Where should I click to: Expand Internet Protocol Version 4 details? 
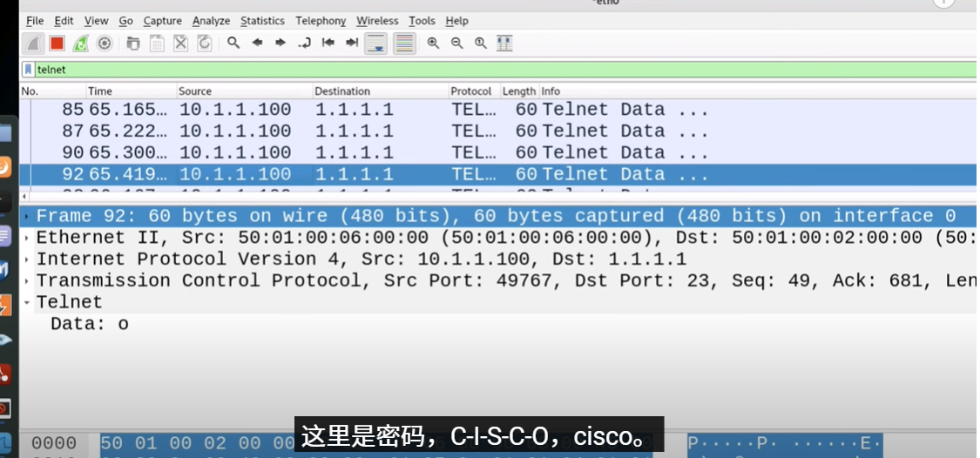(x=28, y=259)
